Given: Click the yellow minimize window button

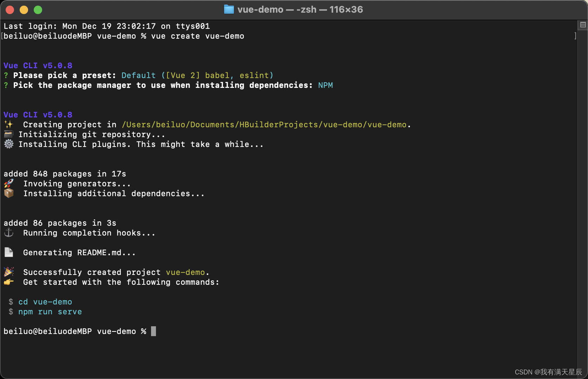Looking at the screenshot, I should coord(24,10).
